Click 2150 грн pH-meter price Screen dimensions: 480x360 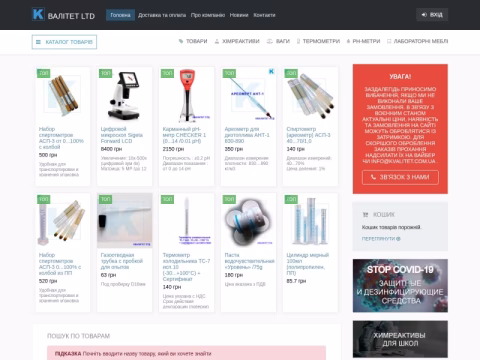pyautogui.click(x=173, y=149)
